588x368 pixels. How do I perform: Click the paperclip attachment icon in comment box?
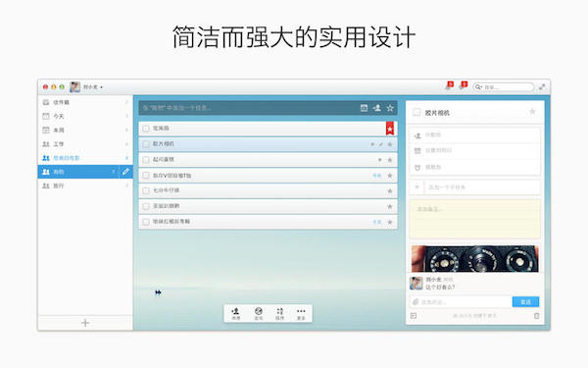point(416,302)
